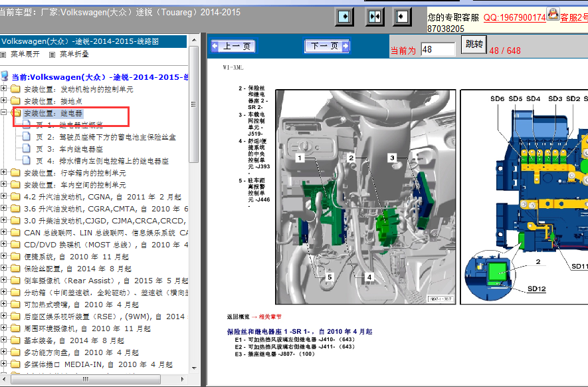The width and height of the screenshot is (588, 387).
Task: Select 多功能方向盘, 自 2010 年 4 月起 item
Action: tap(81, 353)
